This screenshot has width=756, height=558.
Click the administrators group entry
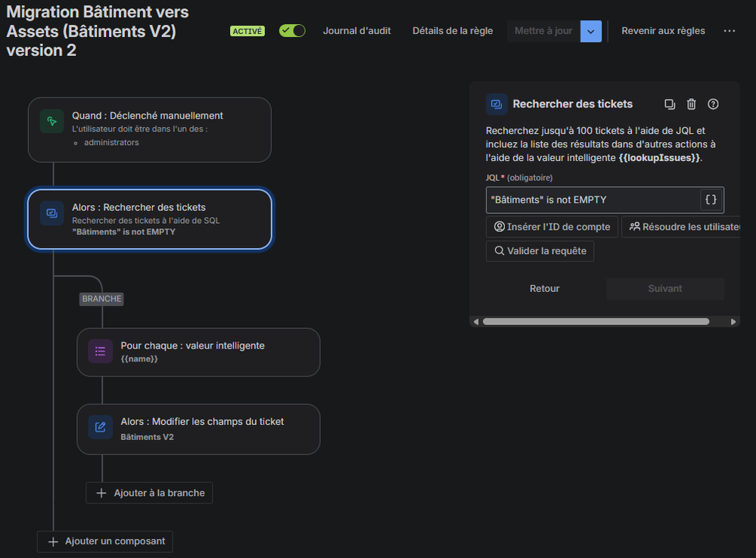coord(111,143)
